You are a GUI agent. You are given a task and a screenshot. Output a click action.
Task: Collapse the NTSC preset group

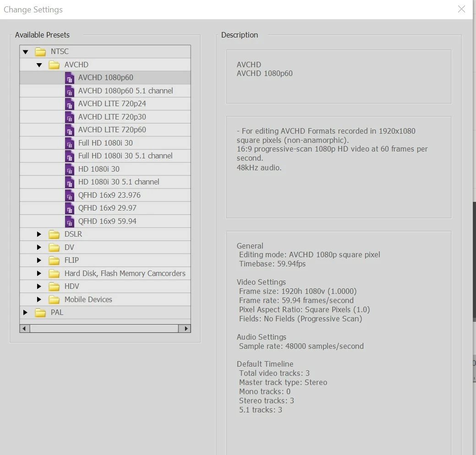point(26,52)
